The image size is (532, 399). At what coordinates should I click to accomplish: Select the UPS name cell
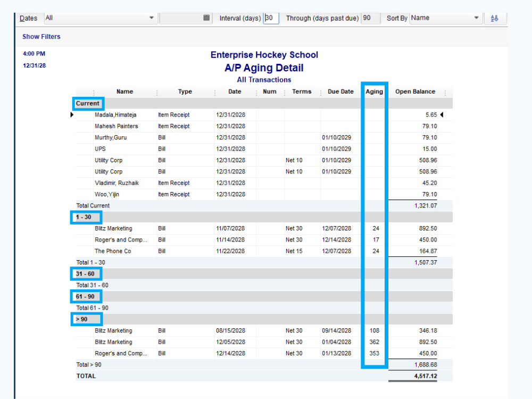point(100,149)
